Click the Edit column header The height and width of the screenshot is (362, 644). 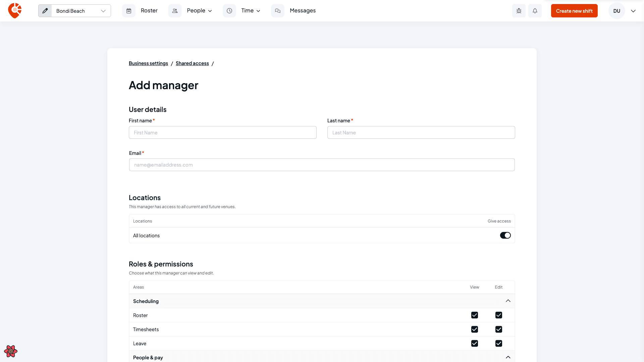498,287
